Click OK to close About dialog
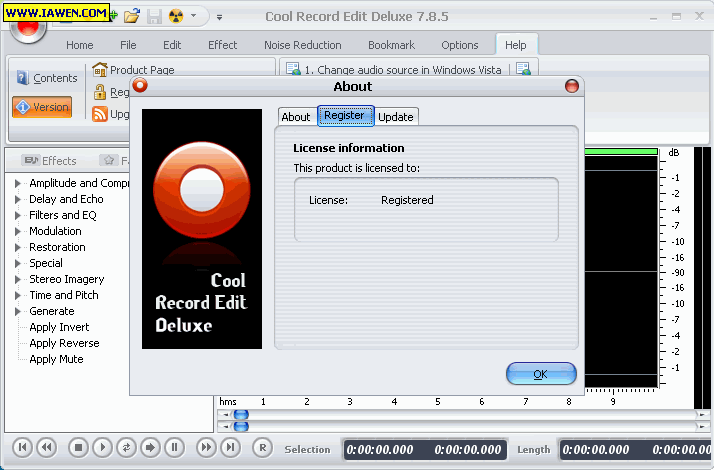Image resolution: width=714 pixels, height=470 pixels. pos(540,374)
